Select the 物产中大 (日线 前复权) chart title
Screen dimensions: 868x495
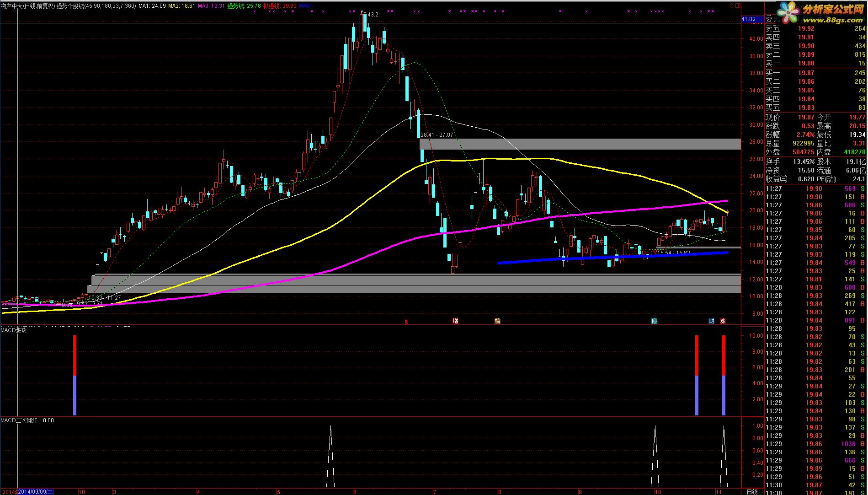point(28,6)
